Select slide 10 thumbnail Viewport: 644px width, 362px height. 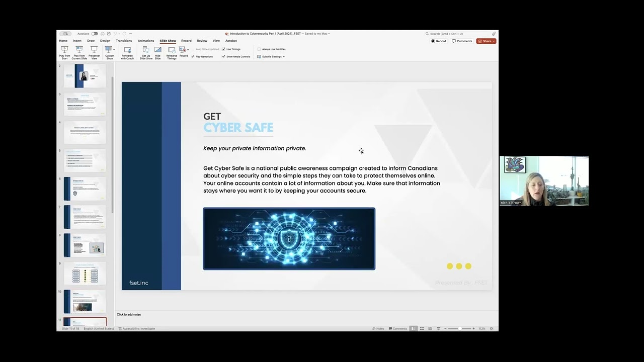click(x=85, y=301)
